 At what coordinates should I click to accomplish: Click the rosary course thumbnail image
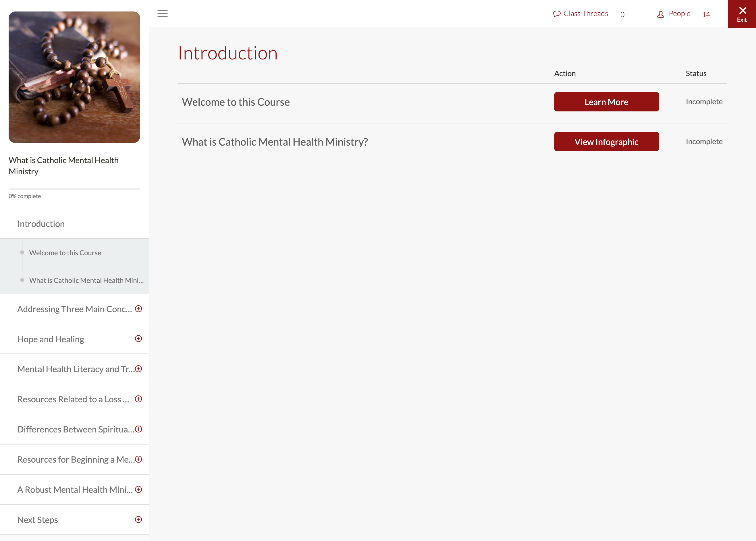point(74,77)
